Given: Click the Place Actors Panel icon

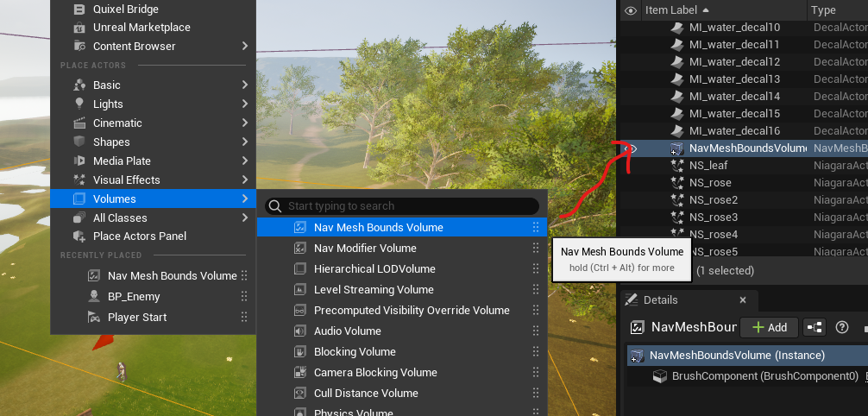Looking at the screenshot, I should [x=79, y=236].
